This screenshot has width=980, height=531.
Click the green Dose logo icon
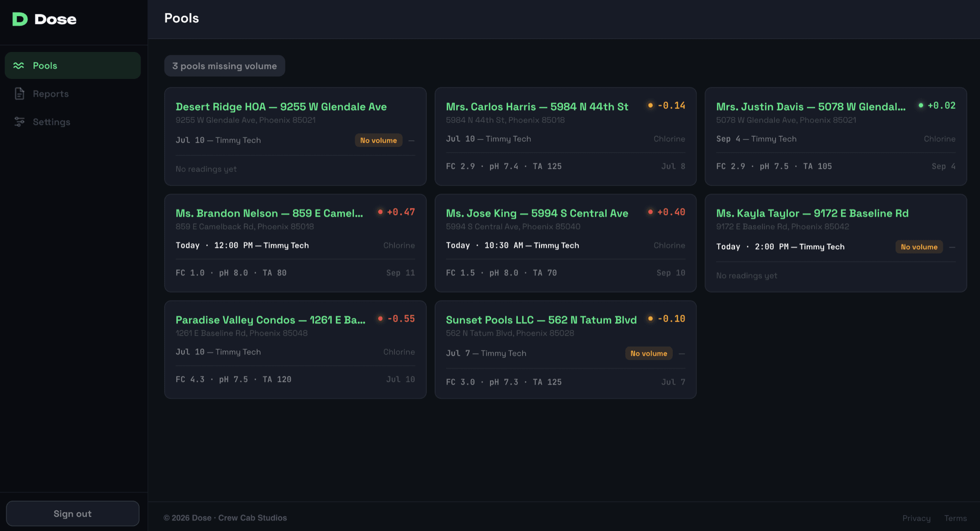[x=20, y=19]
